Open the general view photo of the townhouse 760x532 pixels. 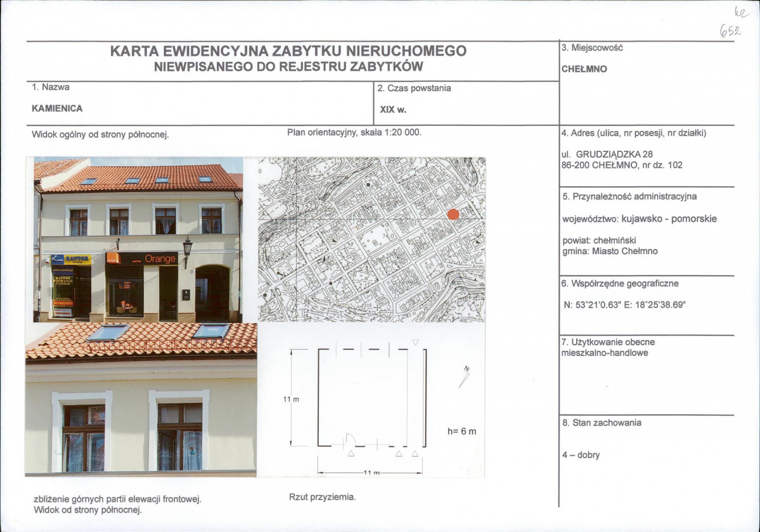138,239
